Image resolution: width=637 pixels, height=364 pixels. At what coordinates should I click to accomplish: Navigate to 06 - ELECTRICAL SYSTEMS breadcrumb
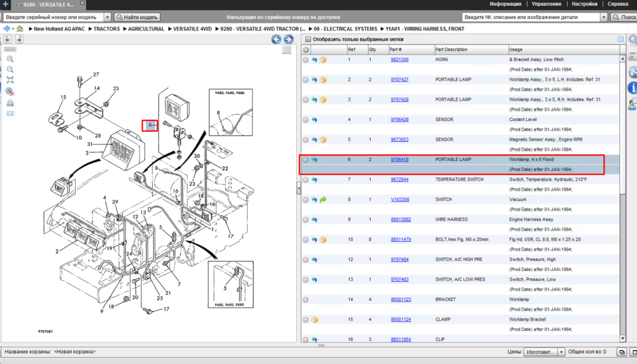(x=345, y=29)
